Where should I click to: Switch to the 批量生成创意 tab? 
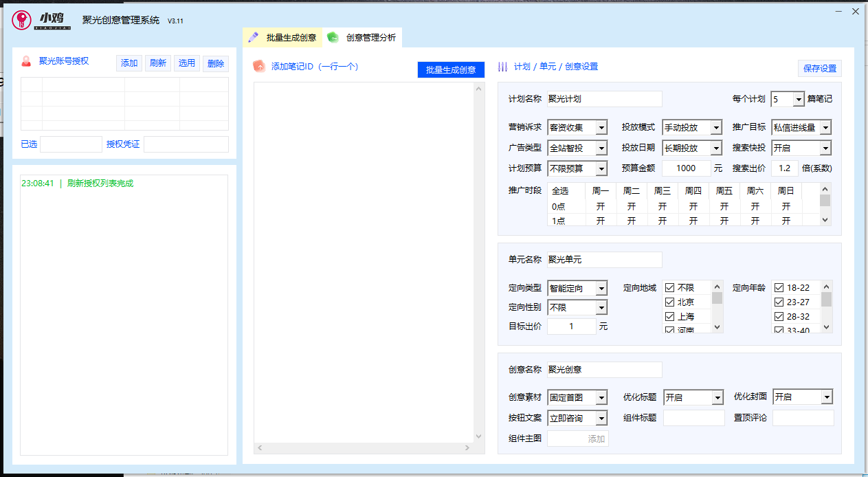[282, 38]
